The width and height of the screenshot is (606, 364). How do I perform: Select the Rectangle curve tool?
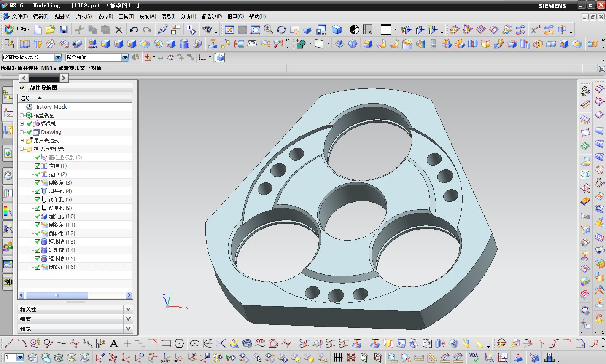(166, 343)
